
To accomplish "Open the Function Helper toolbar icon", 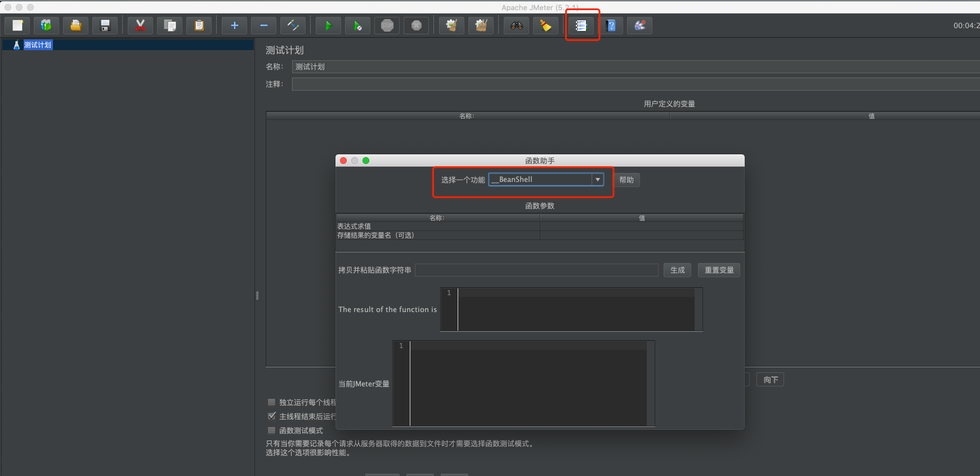I will (x=581, y=25).
